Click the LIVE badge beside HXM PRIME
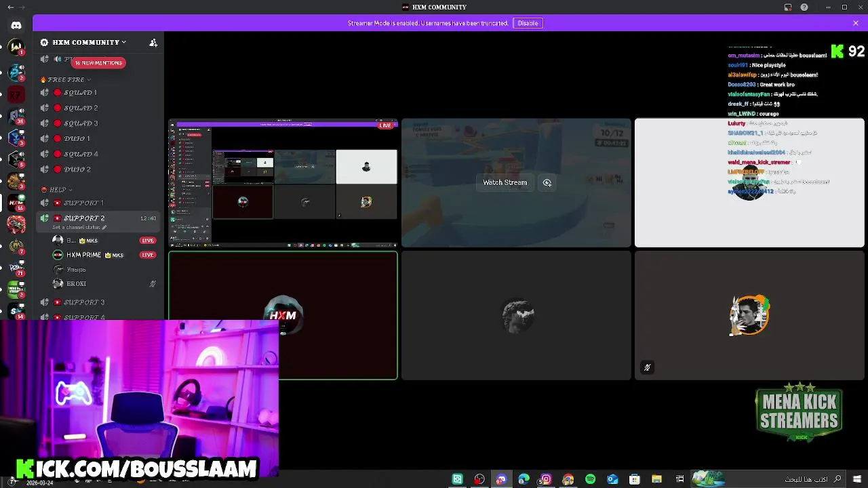The image size is (868, 488). (x=148, y=255)
